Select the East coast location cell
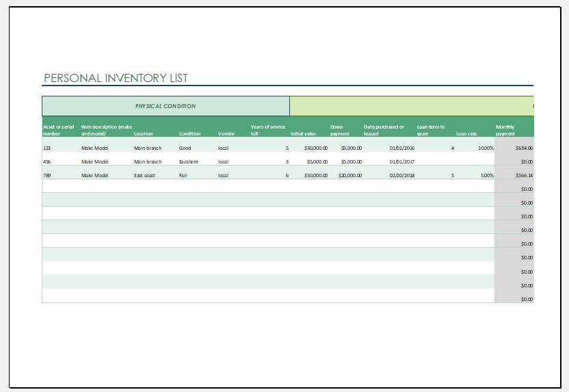The width and height of the screenshot is (569, 392). tap(144, 175)
